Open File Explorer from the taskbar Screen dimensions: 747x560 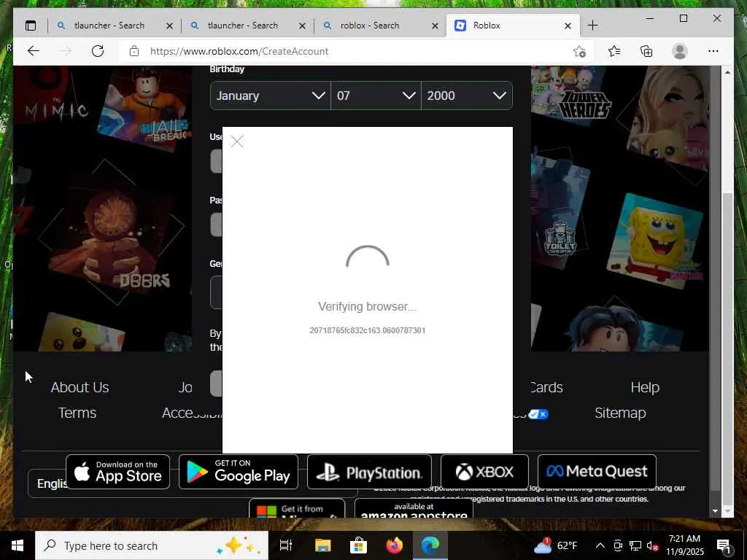[x=322, y=545]
